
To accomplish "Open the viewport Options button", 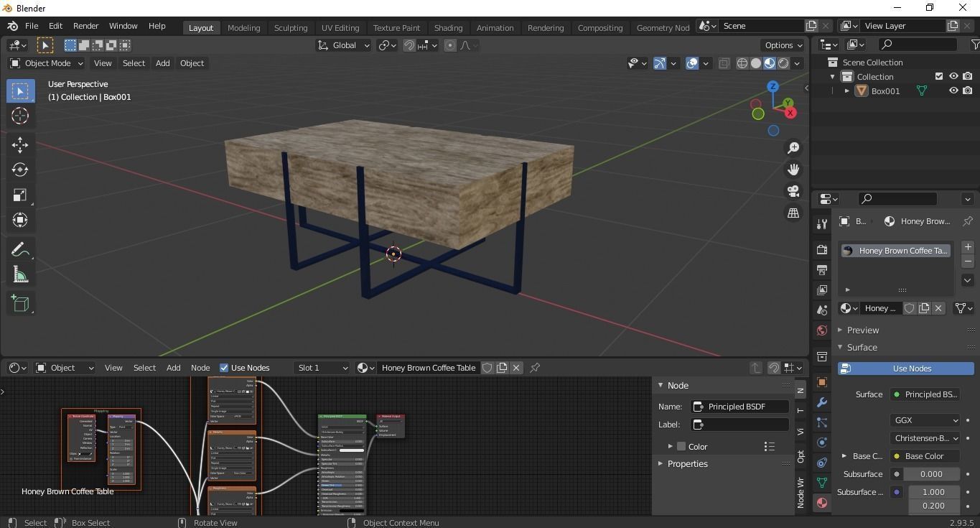I will [x=783, y=45].
